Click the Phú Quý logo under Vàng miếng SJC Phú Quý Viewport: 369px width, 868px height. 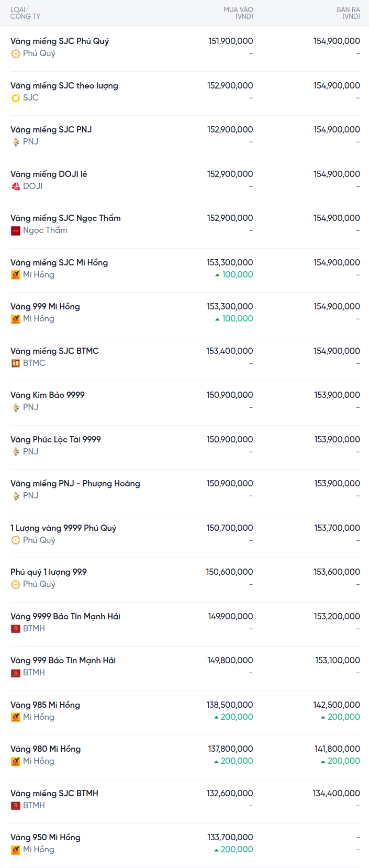16,53
